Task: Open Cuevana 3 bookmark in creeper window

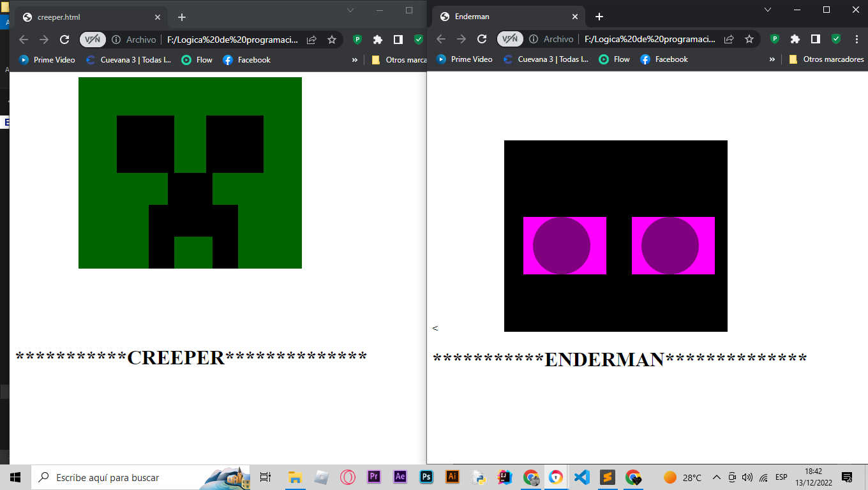Action: [128, 60]
